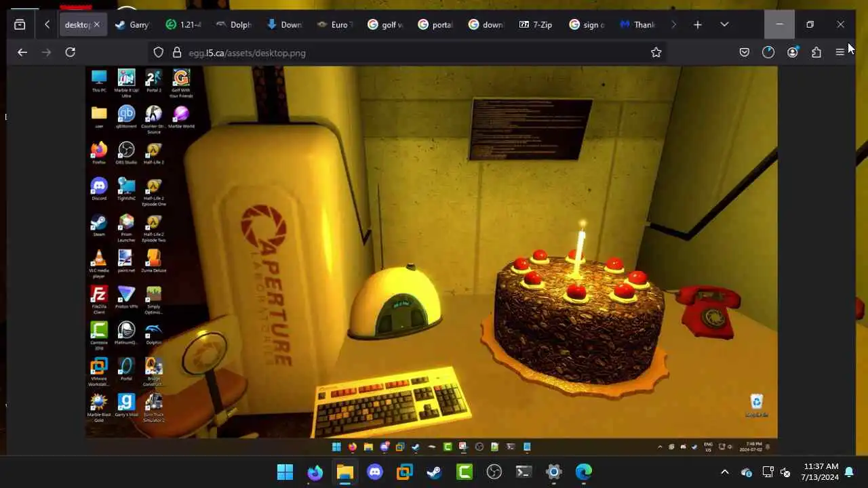This screenshot has height=488, width=868.
Task: Open the notification bell icon
Action: tap(849, 472)
